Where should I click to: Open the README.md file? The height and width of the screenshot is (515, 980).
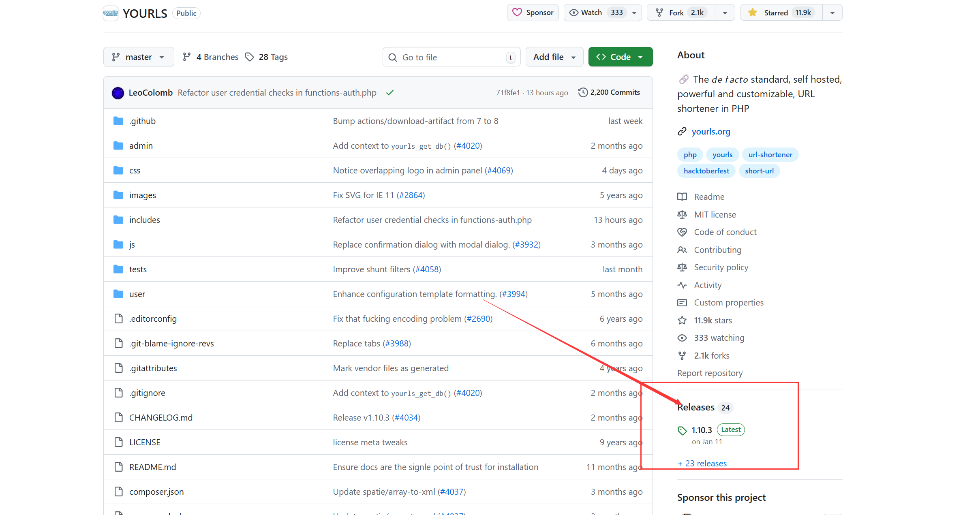152,467
